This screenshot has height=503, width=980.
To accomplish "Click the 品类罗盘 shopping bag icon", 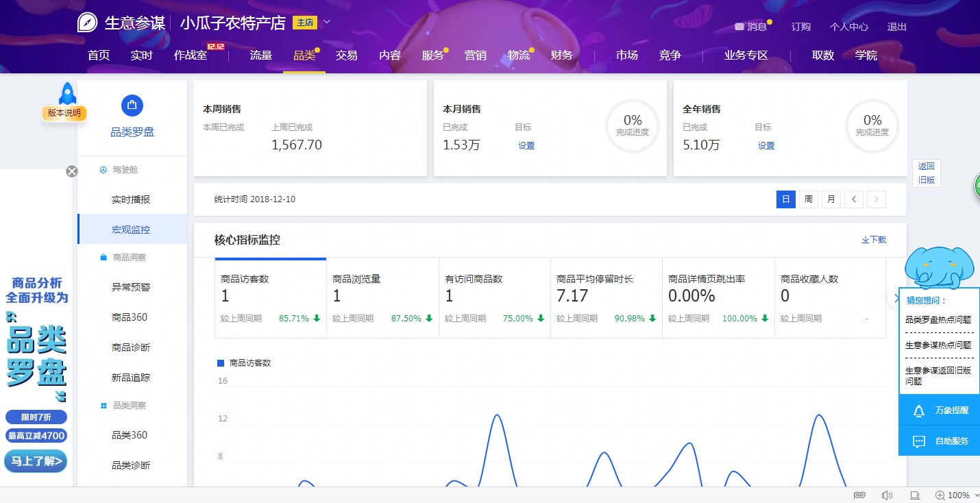I will click(x=132, y=105).
